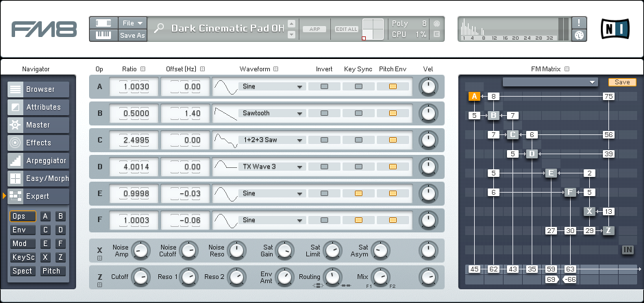Select next preset with down arrow

[292, 34]
